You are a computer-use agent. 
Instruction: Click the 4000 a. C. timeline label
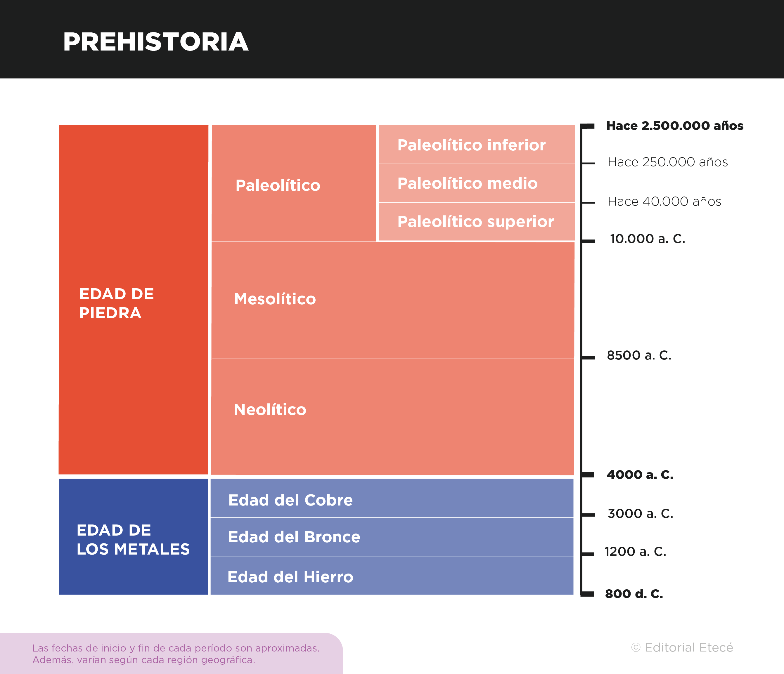[x=640, y=474]
